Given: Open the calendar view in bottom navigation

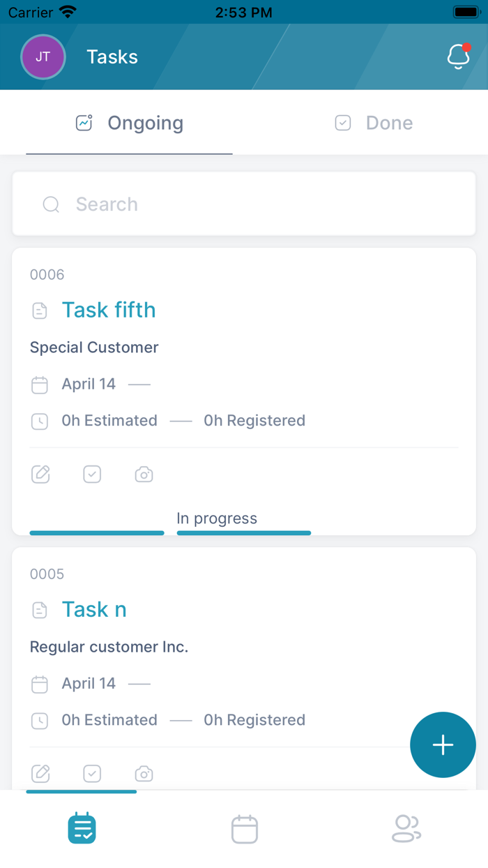Looking at the screenshot, I should point(244,828).
